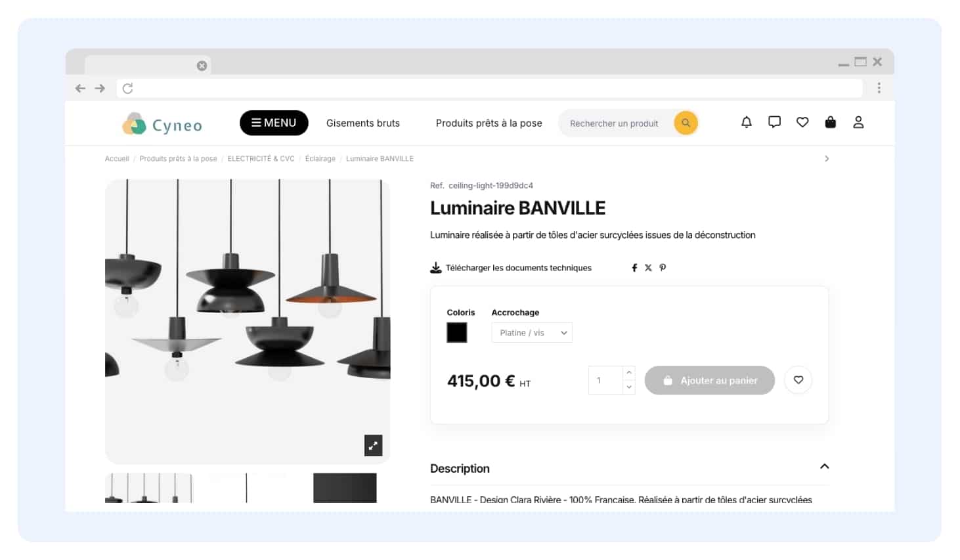Open the Accrochage Platine / vis dropdown
Viewport: 960px width, 560px height.
click(532, 333)
